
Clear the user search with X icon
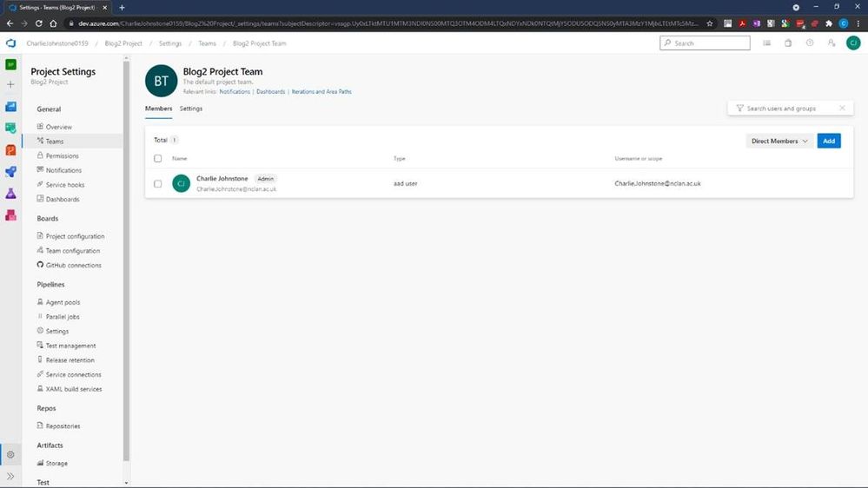tap(842, 109)
